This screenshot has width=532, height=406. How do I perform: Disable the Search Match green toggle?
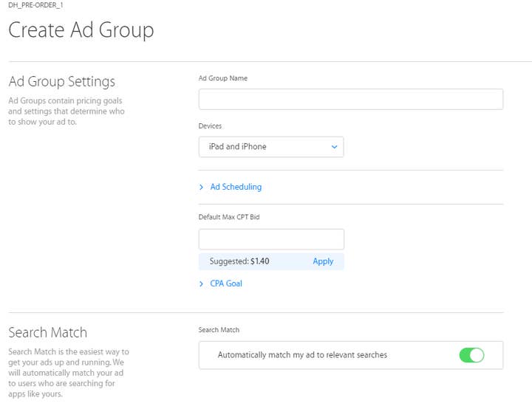471,355
